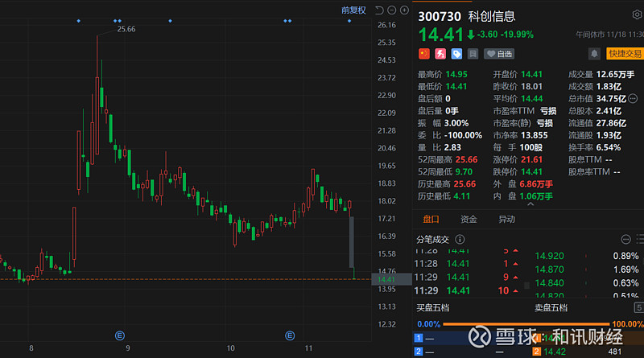Zoom out the candlestick chart
This screenshot has height=358, width=644.
pyautogui.click(x=390, y=10)
